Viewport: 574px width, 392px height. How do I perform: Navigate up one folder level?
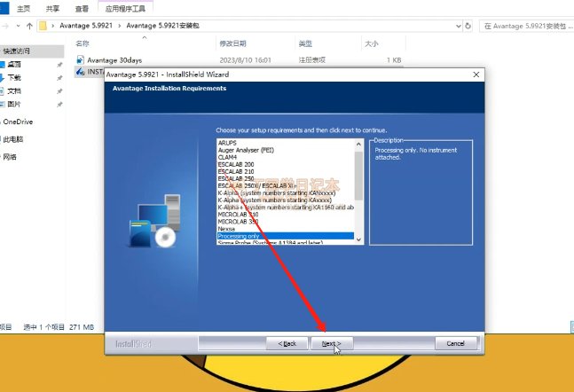coord(29,26)
